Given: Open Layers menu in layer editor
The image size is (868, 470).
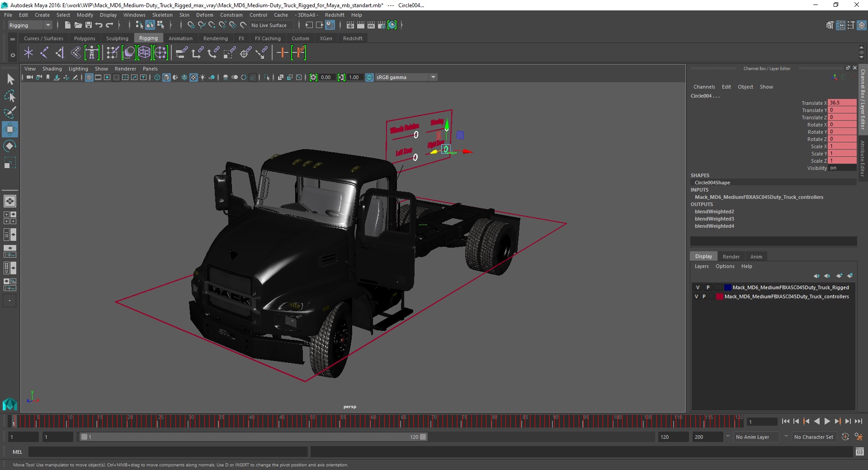Looking at the screenshot, I should tap(701, 266).
